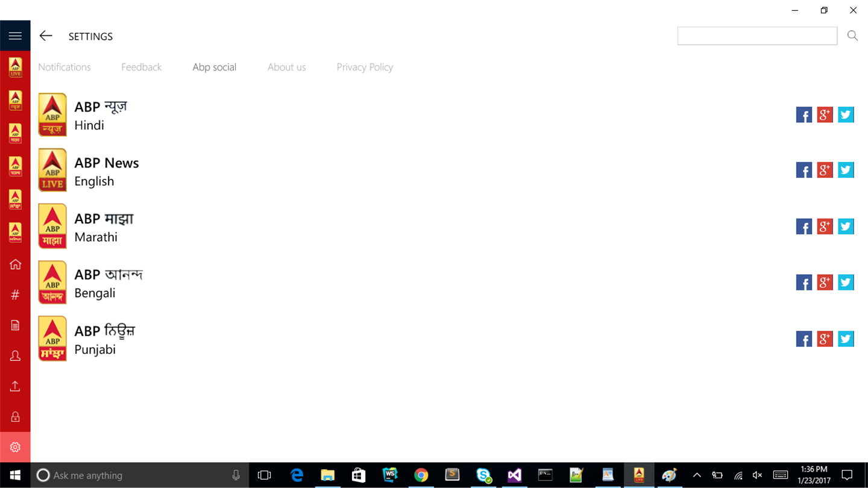Click the ABP Hindi channel logo thumbnail

52,114
